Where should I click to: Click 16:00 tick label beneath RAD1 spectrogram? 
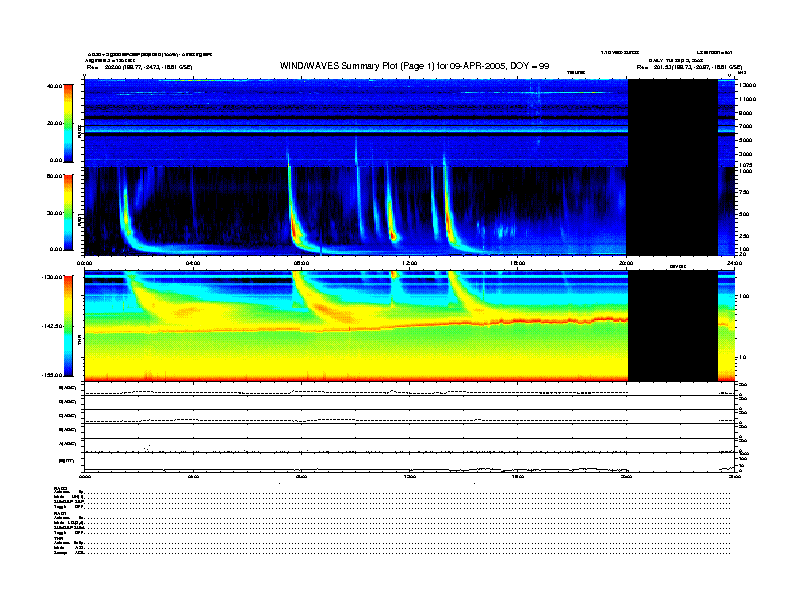coord(518,263)
